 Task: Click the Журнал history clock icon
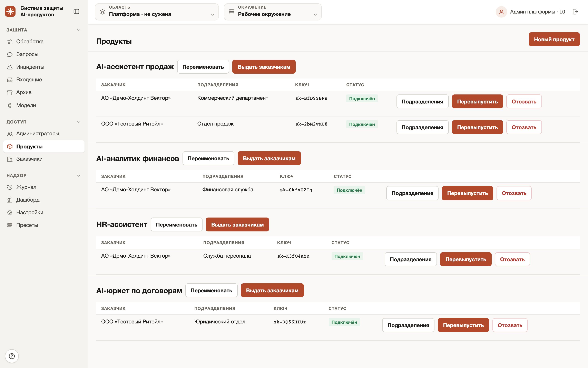10,187
